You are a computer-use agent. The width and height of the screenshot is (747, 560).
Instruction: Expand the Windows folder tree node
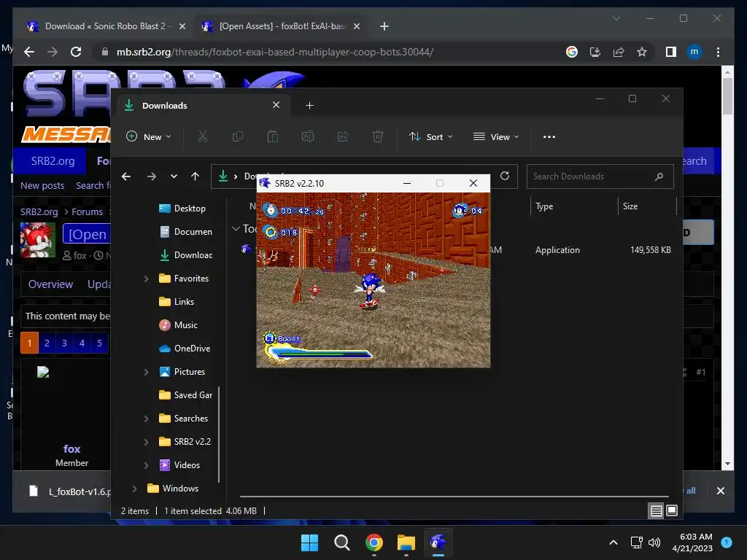click(x=135, y=489)
